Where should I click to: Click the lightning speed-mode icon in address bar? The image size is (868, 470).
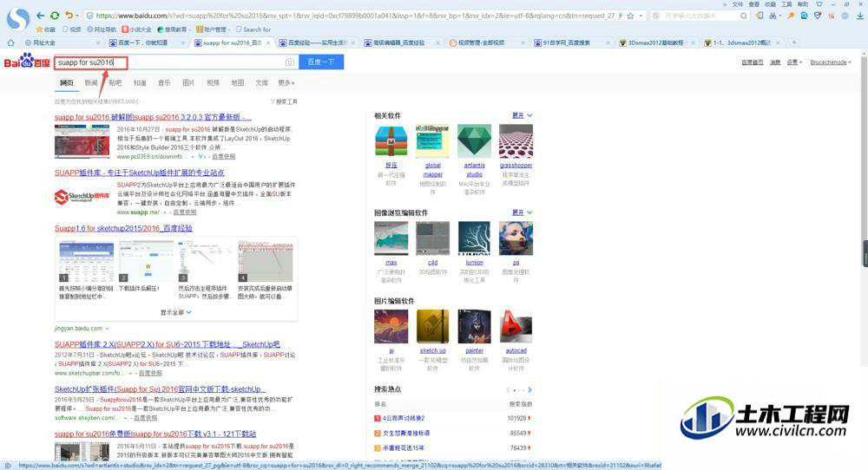pos(620,16)
